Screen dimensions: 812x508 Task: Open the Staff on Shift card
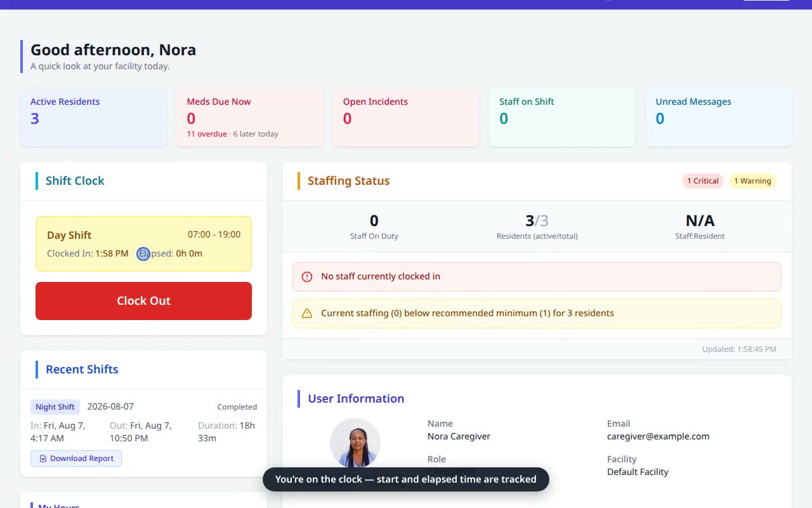562,117
